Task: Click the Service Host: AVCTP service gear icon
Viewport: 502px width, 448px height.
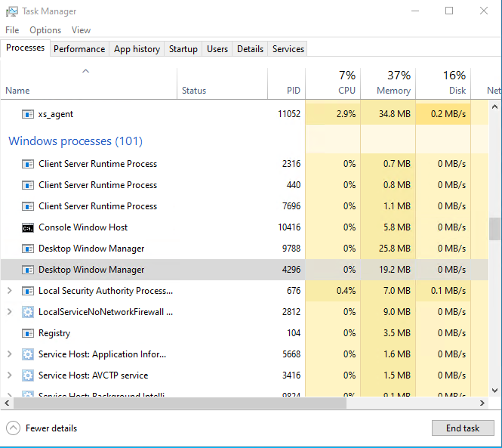Action: (28, 375)
